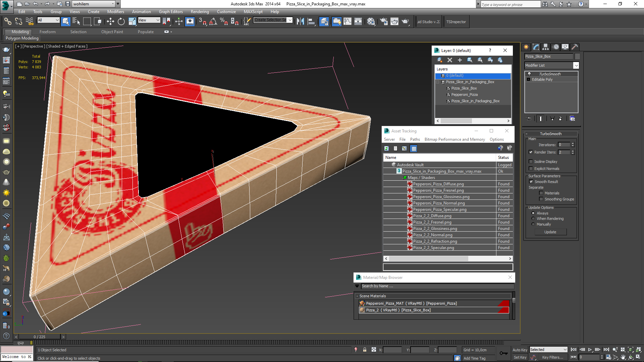The height and width of the screenshot is (362, 644).
Task: Collapse the Scene Materials rollout
Action: [x=357, y=296]
